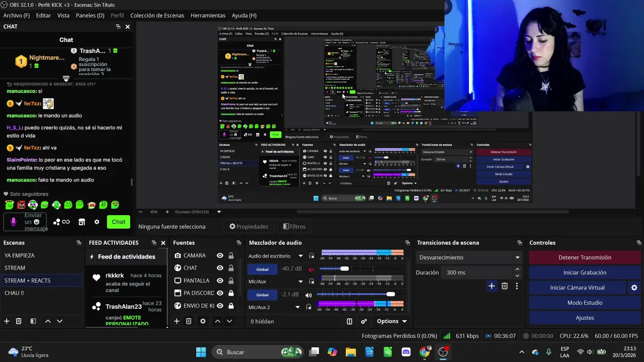Image resolution: width=644 pixels, height=362 pixels.
Task: Remove the selected source with the Fuentes trash icon
Action: pyautogui.click(x=189, y=321)
